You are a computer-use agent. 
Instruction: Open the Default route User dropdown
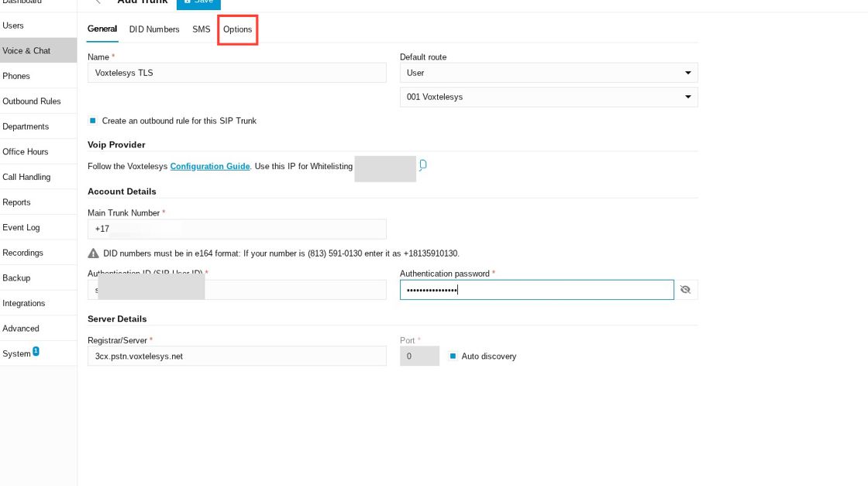click(549, 73)
